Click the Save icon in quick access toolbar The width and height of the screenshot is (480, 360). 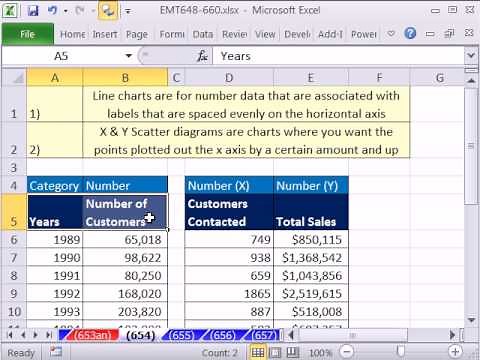click(33, 11)
